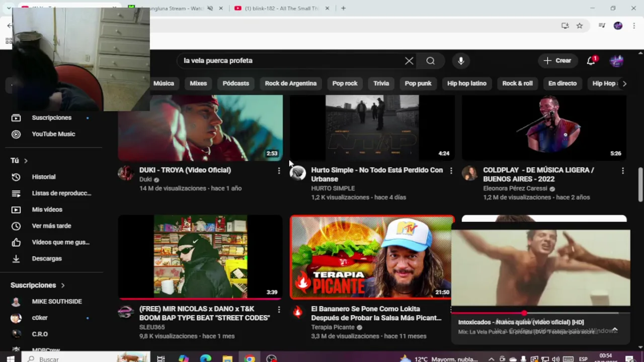The width and height of the screenshot is (644, 362).
Task: Open Microsoft Edge from the taskbar
Action: [206, 359]
